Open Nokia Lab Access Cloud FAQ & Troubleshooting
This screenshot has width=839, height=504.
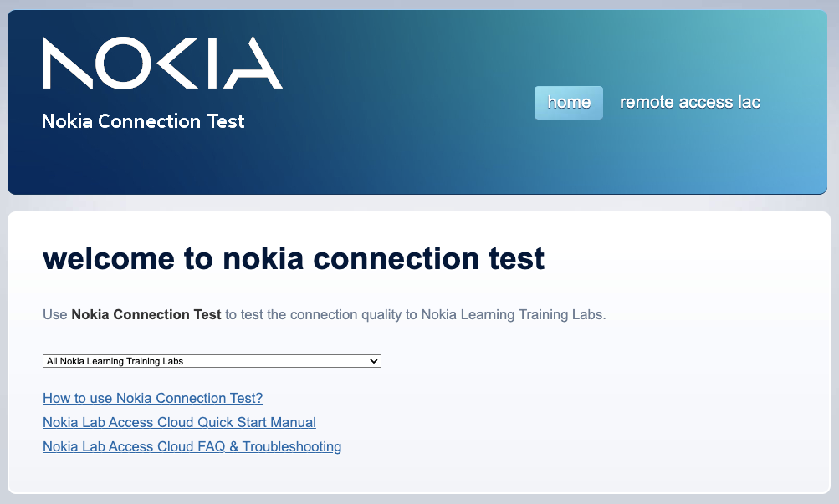click(x=192, y=447)
